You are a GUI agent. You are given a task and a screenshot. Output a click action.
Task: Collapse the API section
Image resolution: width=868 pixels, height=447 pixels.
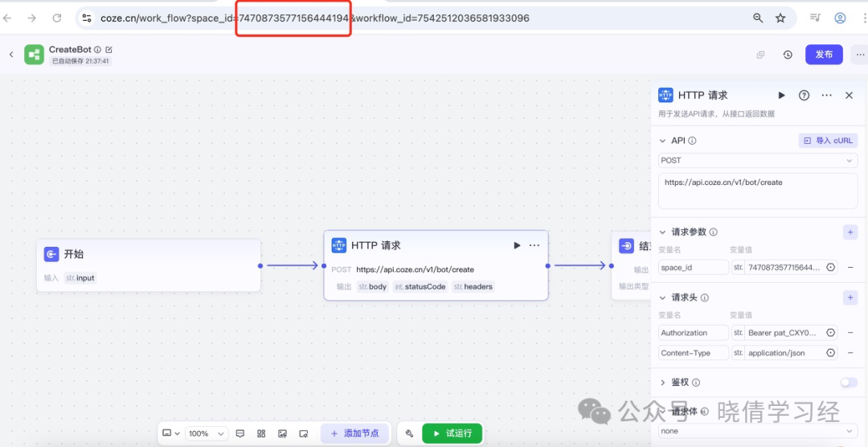[x=663, y=141]
